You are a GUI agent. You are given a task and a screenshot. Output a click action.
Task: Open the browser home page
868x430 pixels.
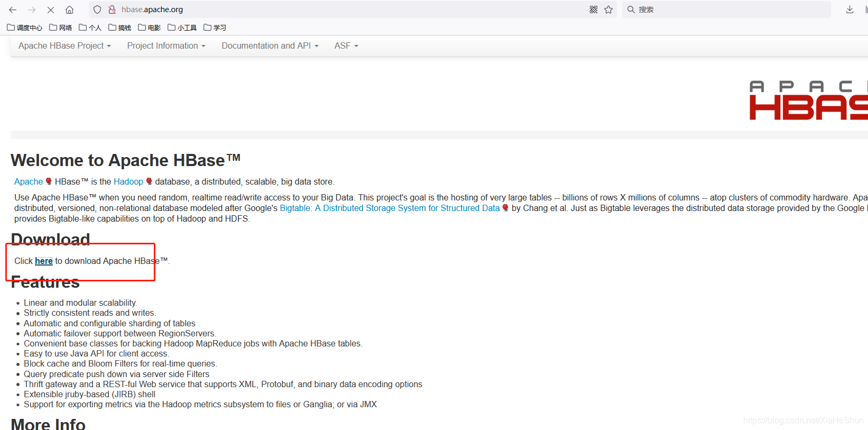[69, 10]
